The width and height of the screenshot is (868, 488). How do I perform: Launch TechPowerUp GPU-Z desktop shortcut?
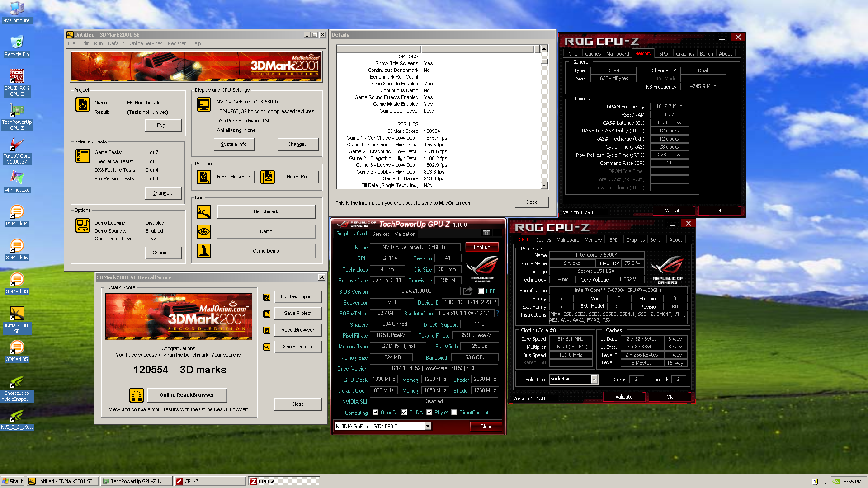point(17,117)
